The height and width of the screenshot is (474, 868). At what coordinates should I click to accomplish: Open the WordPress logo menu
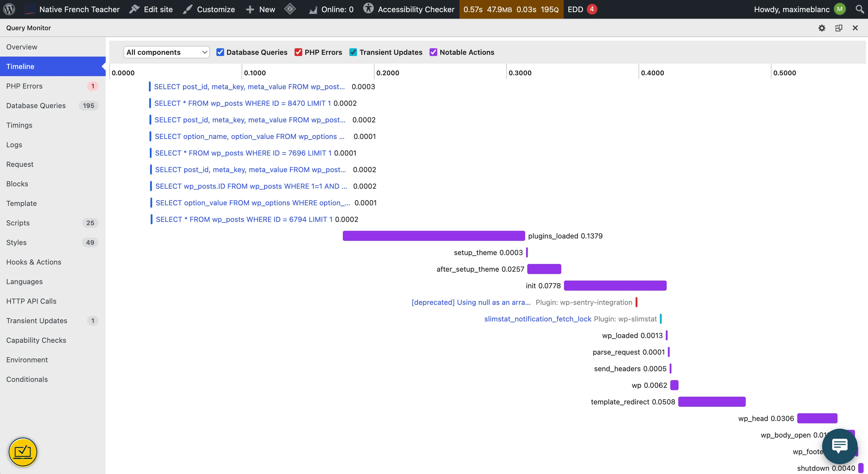[9, 9]
